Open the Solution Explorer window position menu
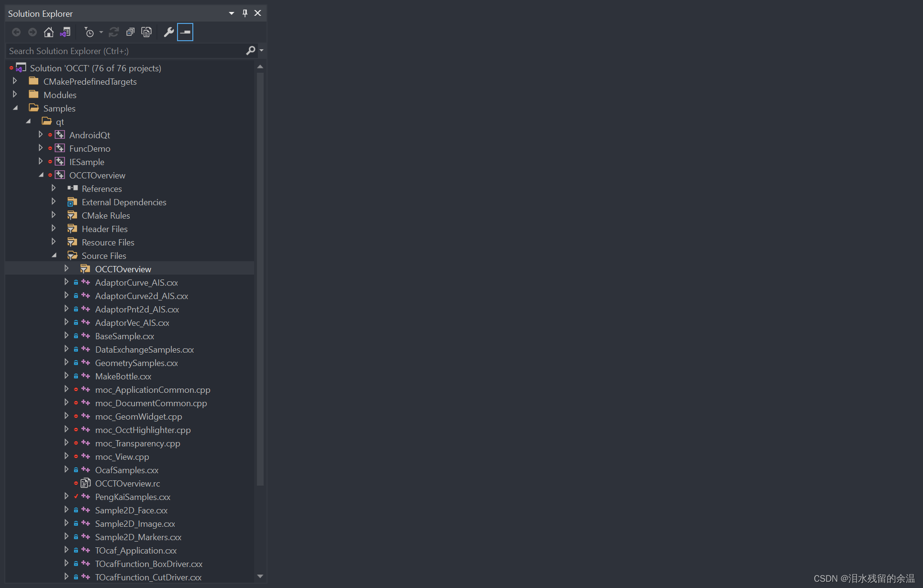The width and height of the screenshot is (923, 588). click(231, 13)
